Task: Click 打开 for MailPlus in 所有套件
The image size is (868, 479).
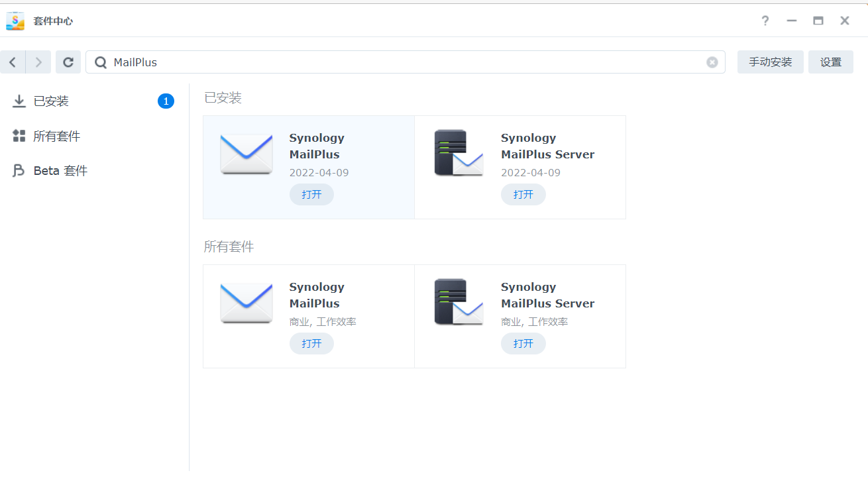Action: (311, 344)
